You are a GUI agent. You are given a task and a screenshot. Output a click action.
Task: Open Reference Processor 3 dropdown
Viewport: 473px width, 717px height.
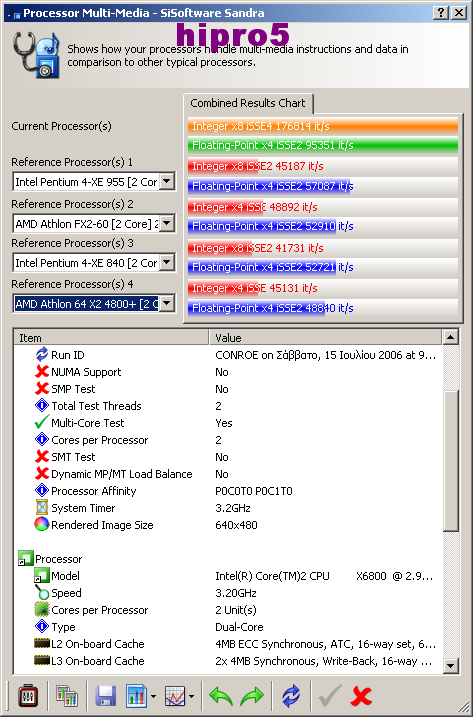pos(167,262)
